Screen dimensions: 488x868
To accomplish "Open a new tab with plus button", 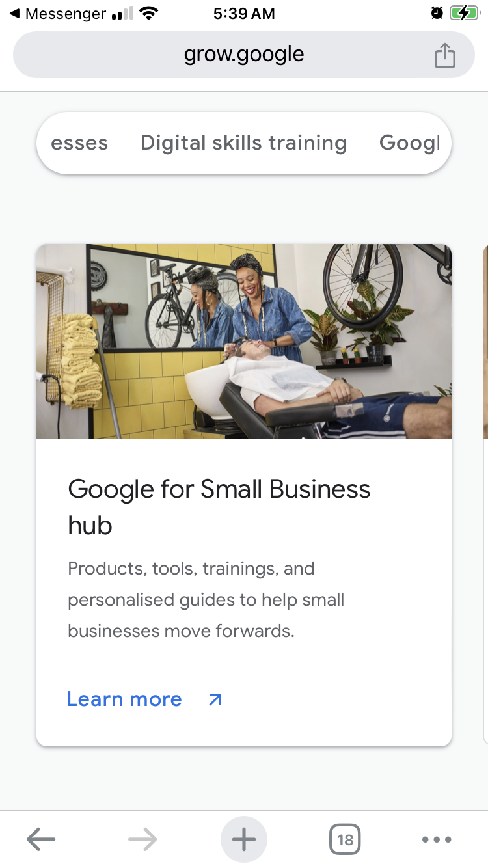I will pyautogui.click(x=244, y=839).
